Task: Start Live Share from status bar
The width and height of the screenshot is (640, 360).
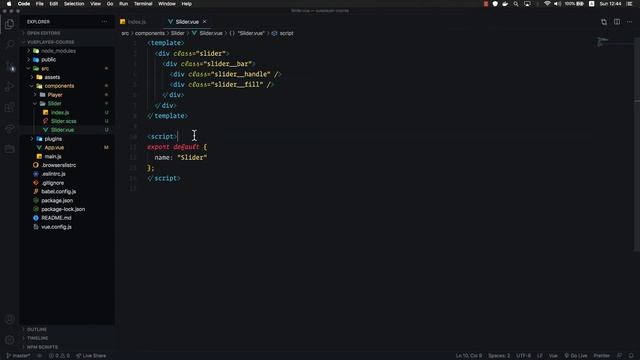Action: (x=91, y=356)
